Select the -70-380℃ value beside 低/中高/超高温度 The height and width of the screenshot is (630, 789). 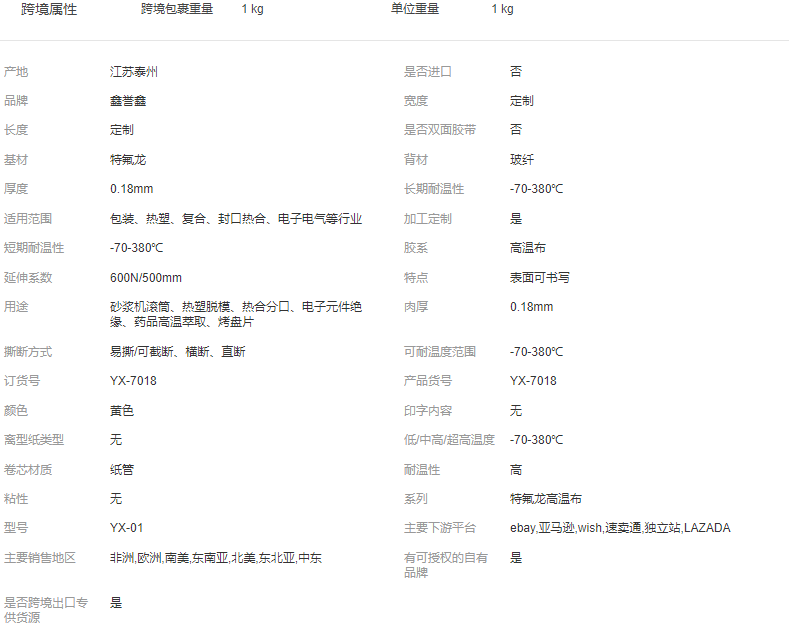[x=536, y=440]
